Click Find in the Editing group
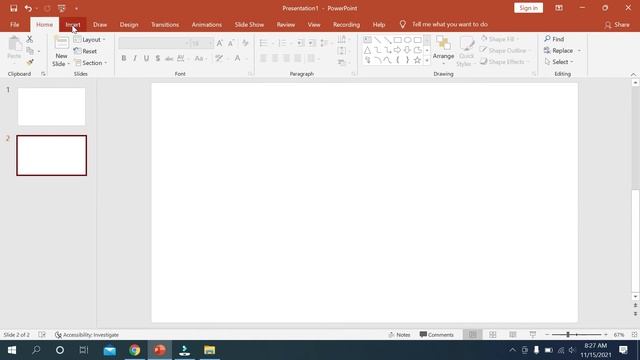The height and width of the screenshot is (360, 640). (x=554, y=39)
